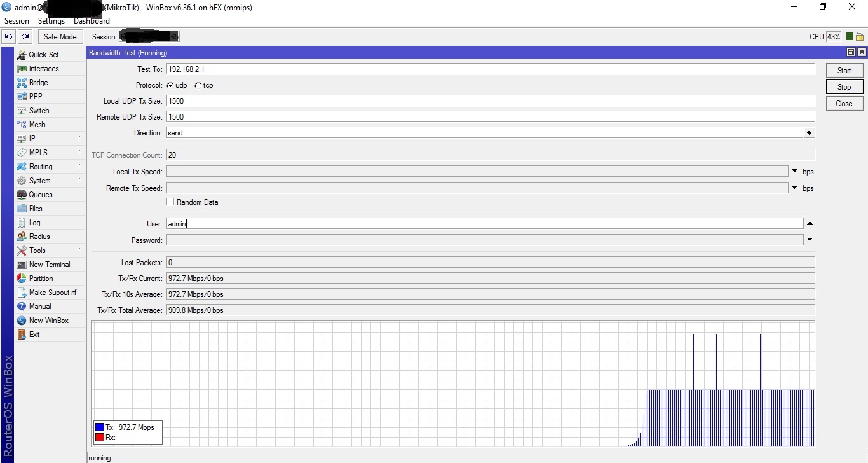Close the Bandwidth Test panel with X
This screenshot has height=463, width=868.
(x=862, y=52)
